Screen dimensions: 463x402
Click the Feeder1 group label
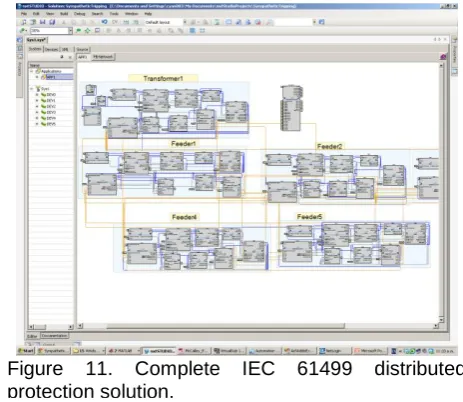[183, 144]
